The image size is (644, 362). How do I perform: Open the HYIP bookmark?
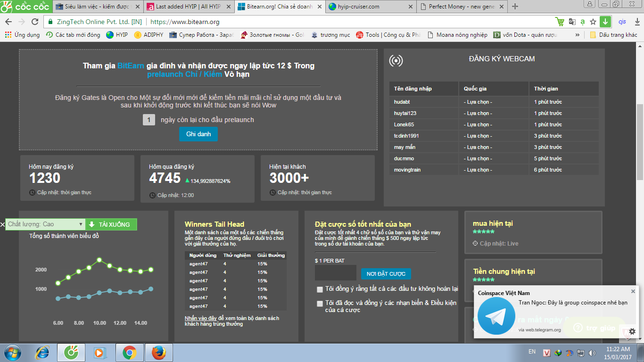[117, 35]
